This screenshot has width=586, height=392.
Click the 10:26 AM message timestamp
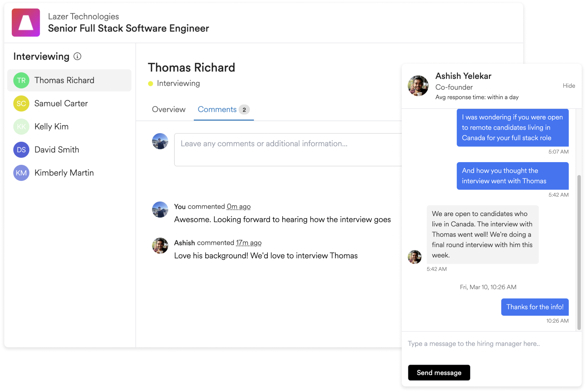557,321
